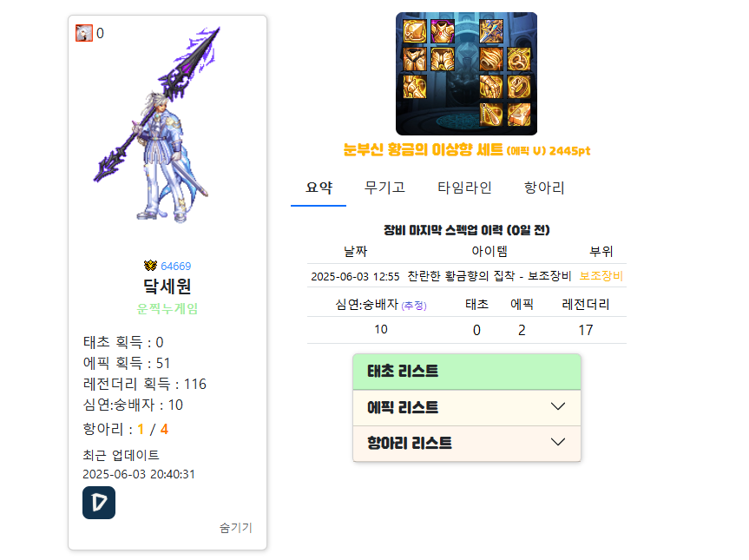Click the small portrait icon beside the 0
This screenshot has width=749, height=560.
pyautogui.click(x=84, y=34)
